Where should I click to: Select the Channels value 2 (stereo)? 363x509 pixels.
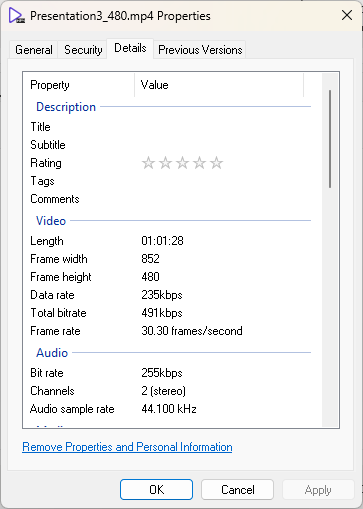coord(163,391)
